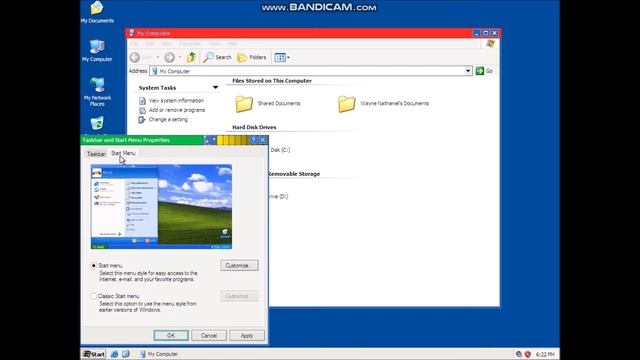The height and width of the screenshot is (360, 640).
Task: Click the 6:22 PM clock
Action: point(545,354)
